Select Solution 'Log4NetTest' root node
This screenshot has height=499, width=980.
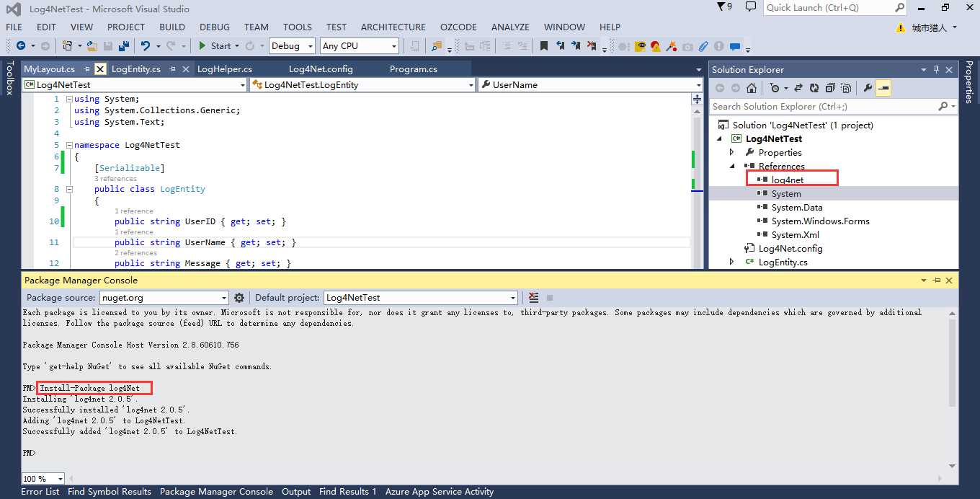tap(803, 125)
